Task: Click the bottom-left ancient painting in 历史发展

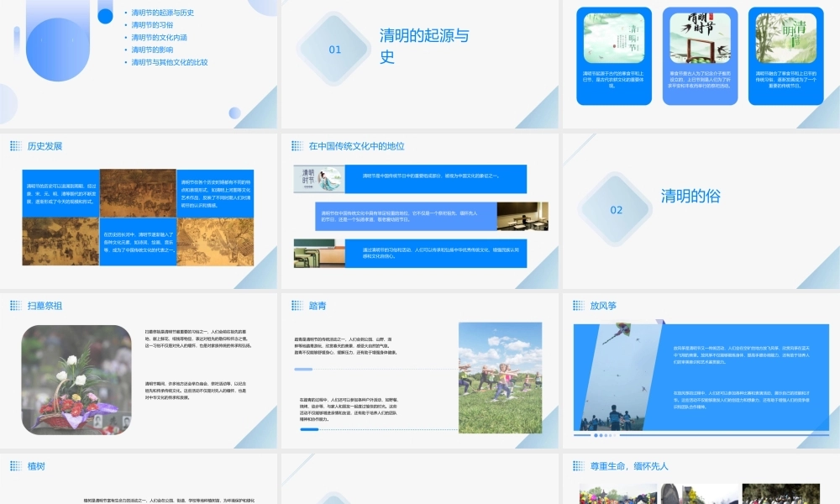Action: tap(60, 242)
